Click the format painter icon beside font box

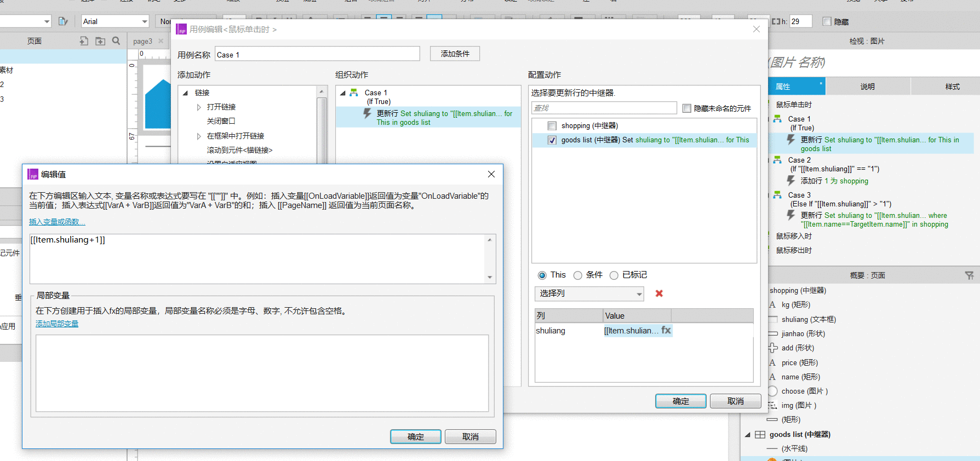pyautogui.click(x=63, y=21)
